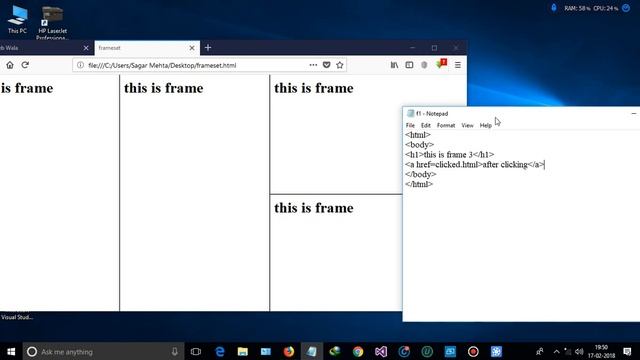Open Visual Studio from the taskbar
Screen dimensions: 640x360
(381, 351)
